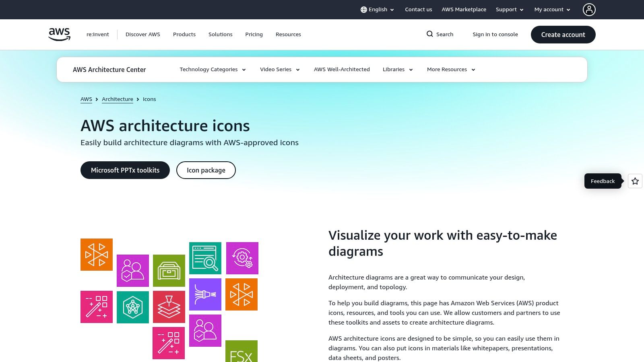Expand the More Resources dropdown

[451, 70]
